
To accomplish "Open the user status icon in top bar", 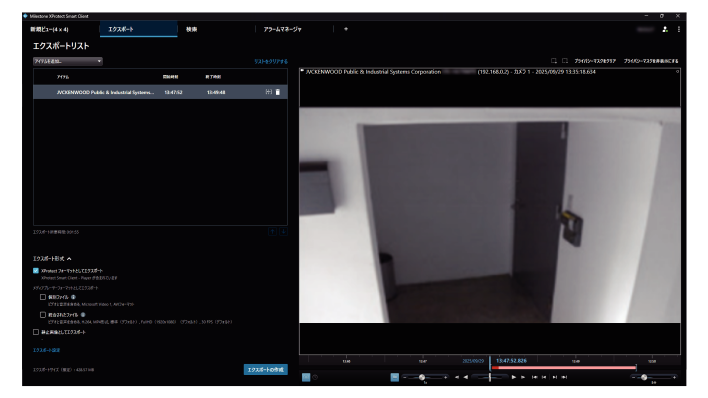I will point(665,29).
